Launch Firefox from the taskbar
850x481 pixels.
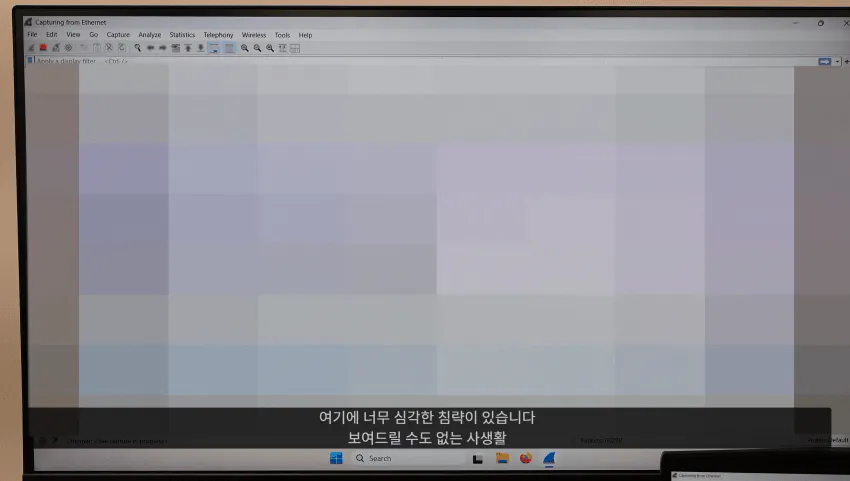[526, 458]
